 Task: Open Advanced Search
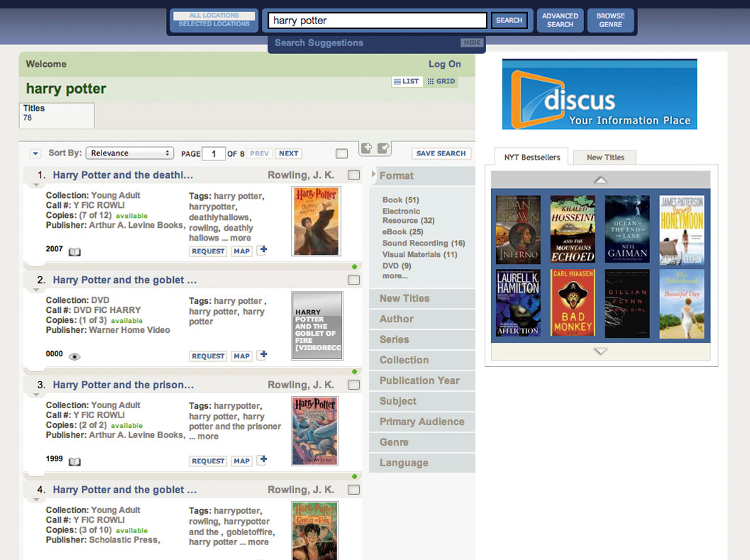pyautogui.click(x=560, y=20)
